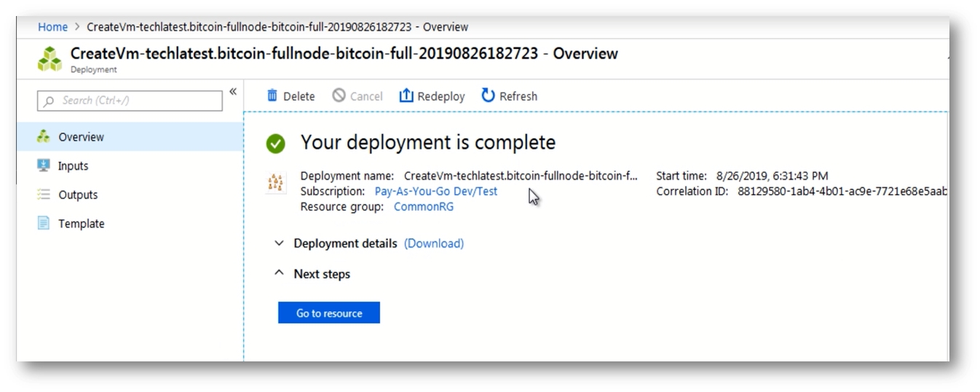Collapse the Next steps section
This screenshot has height=392, width=980.
(278, 273)
